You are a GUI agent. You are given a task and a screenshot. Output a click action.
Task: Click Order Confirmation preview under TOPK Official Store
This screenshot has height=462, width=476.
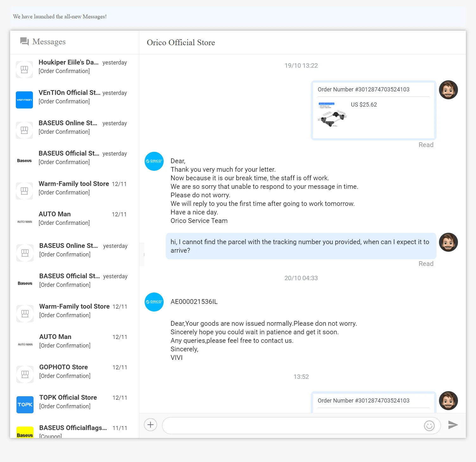click(x=65, y=406)
